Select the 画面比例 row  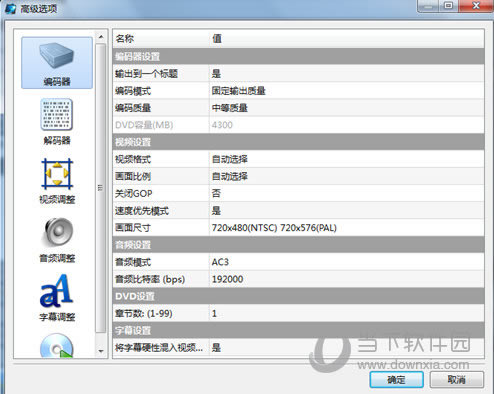[x=298, y=176]
